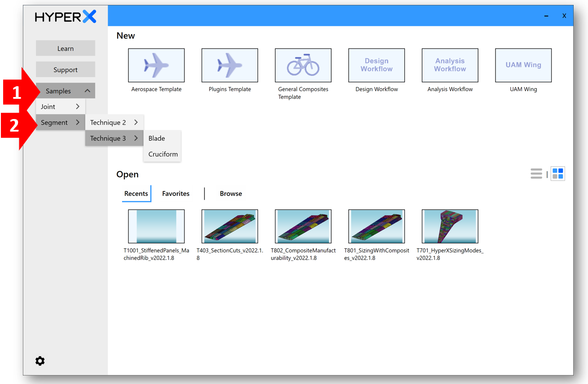Click the Support button
Viewport: 588px width, 384px height.
click(66, 70)
